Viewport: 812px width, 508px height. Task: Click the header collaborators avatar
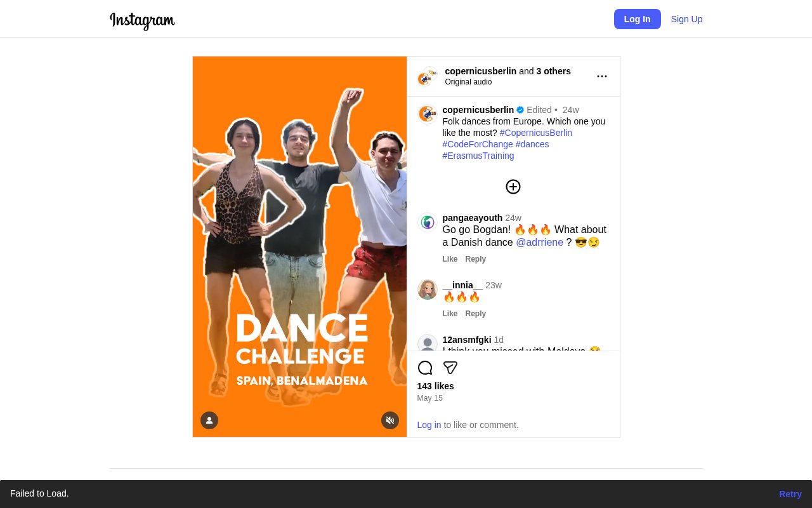tap(428, 77)
